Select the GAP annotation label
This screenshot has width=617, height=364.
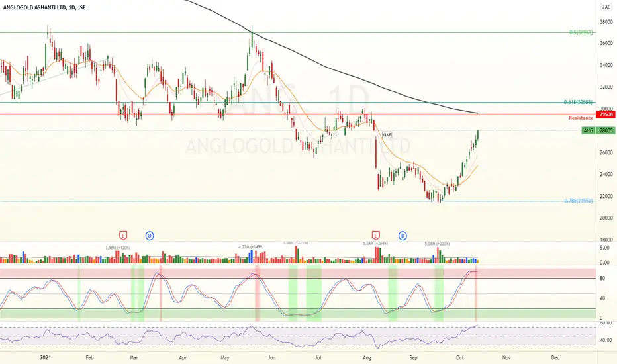[x=387, y=135]
